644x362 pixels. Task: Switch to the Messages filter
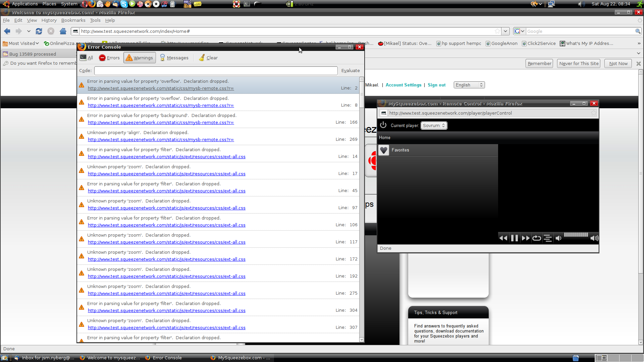[x=174, y=58]
